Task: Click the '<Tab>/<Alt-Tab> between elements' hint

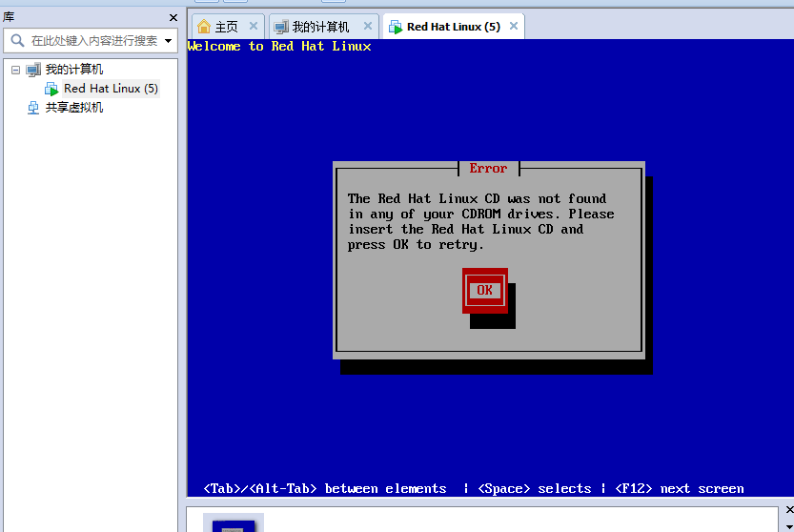Action: [325, 488]
